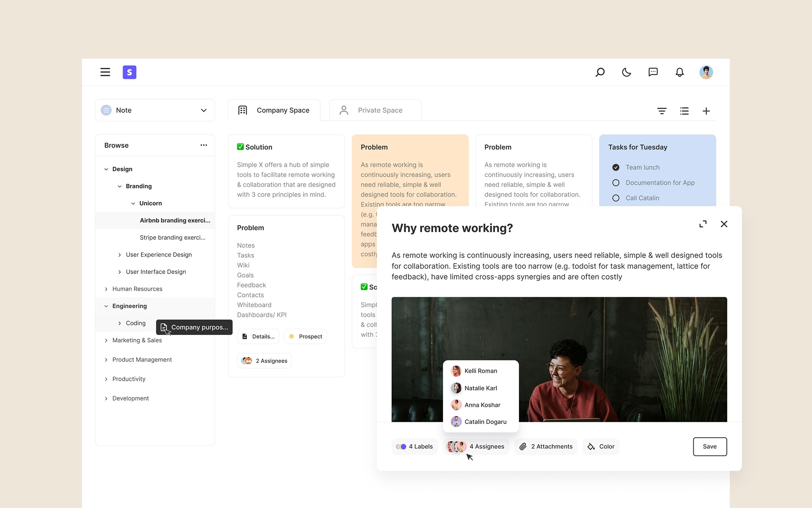Open the chat messages icon
The image size is (812, 508).
[653, 72]
